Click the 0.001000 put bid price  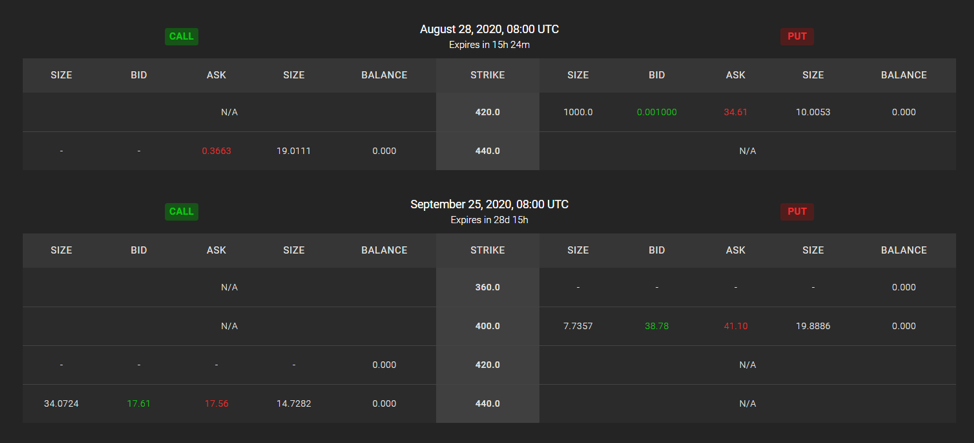[656, 112]
